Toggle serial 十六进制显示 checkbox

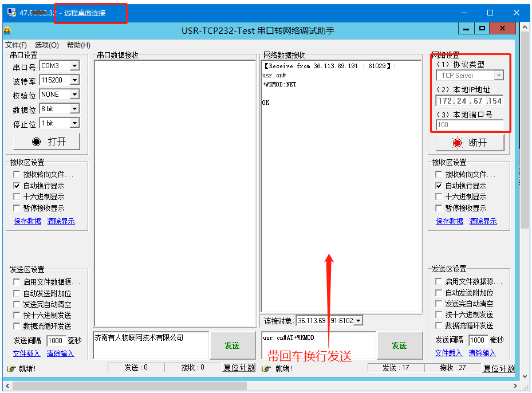tap(17, 197)
